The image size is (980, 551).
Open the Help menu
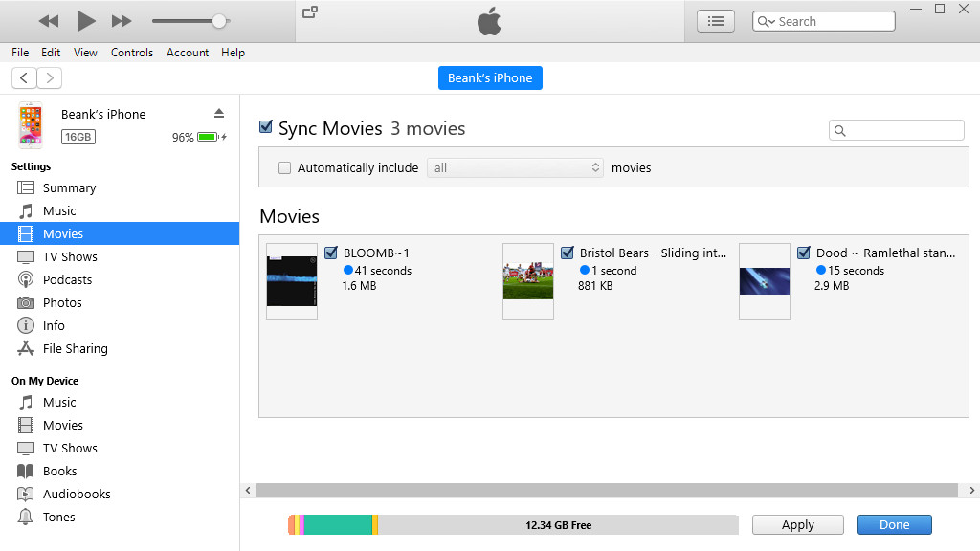pyautogui.click(x=233, y=53)
